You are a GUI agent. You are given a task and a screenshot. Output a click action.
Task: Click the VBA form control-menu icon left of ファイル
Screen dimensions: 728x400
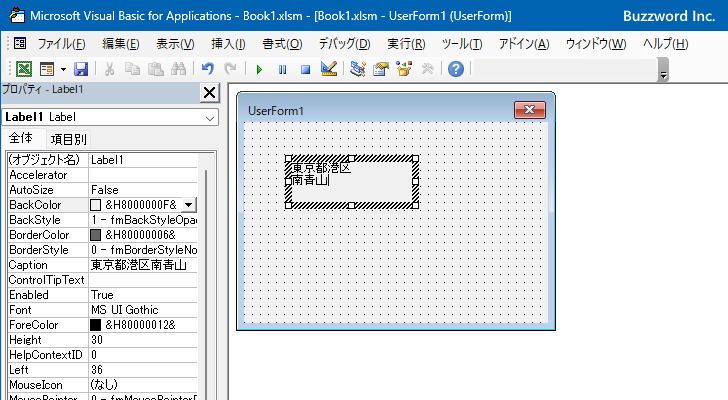20,44
